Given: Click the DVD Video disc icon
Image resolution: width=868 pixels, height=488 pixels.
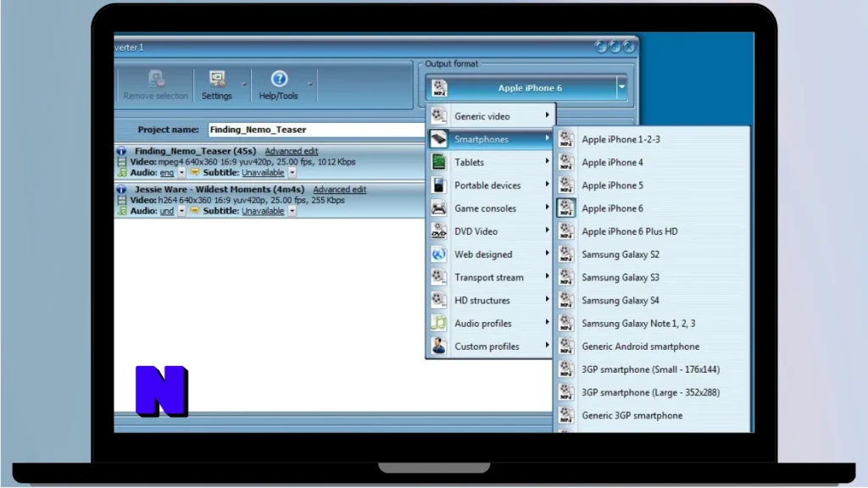Looking at the screenshot, I should pos(438,231).
